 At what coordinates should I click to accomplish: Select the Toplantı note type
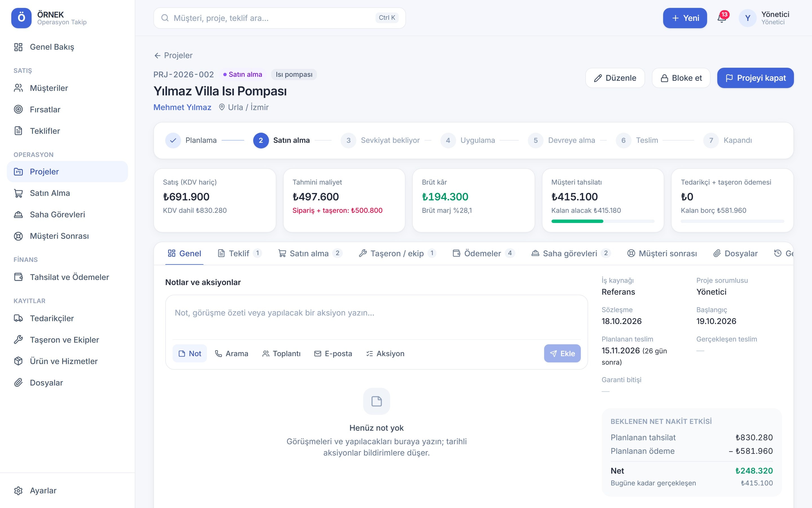click(281, 353)
